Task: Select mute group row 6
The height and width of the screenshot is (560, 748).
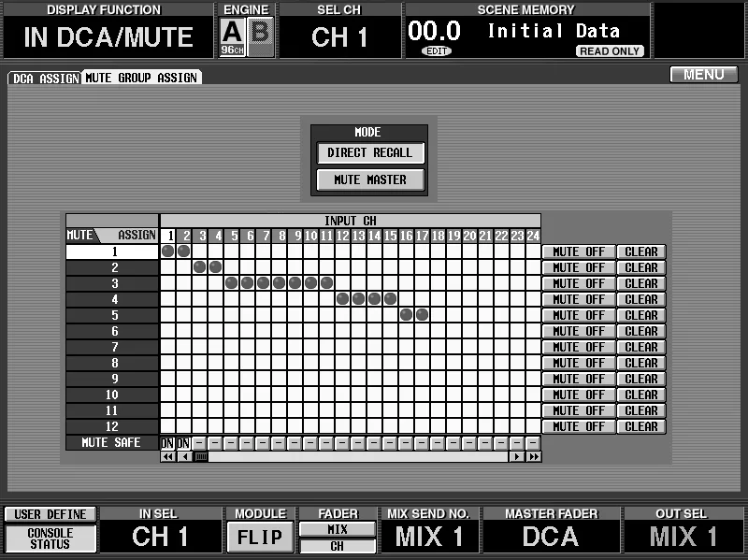Action: (112, 331)
